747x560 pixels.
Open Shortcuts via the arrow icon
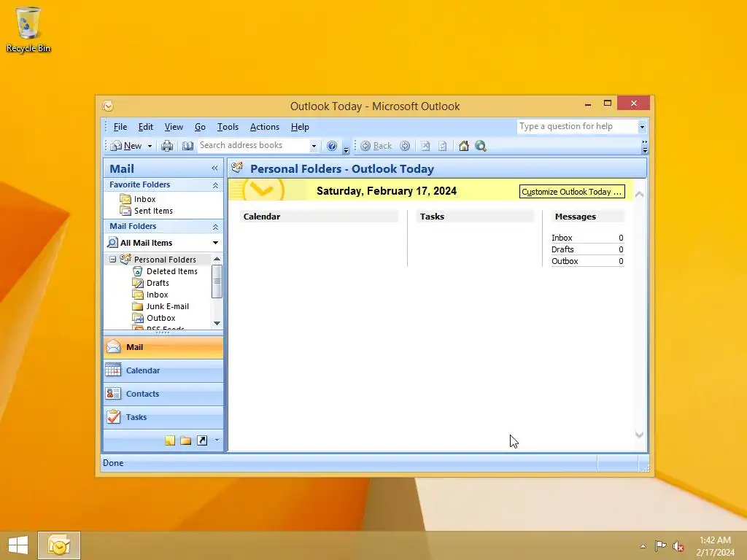pyautogui.click(x=202, y=440)
